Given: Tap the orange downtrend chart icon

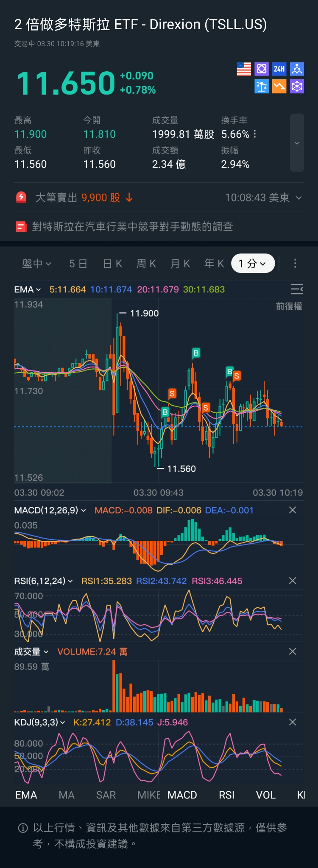Looking at the screenshot, I should tap(279, 86).
